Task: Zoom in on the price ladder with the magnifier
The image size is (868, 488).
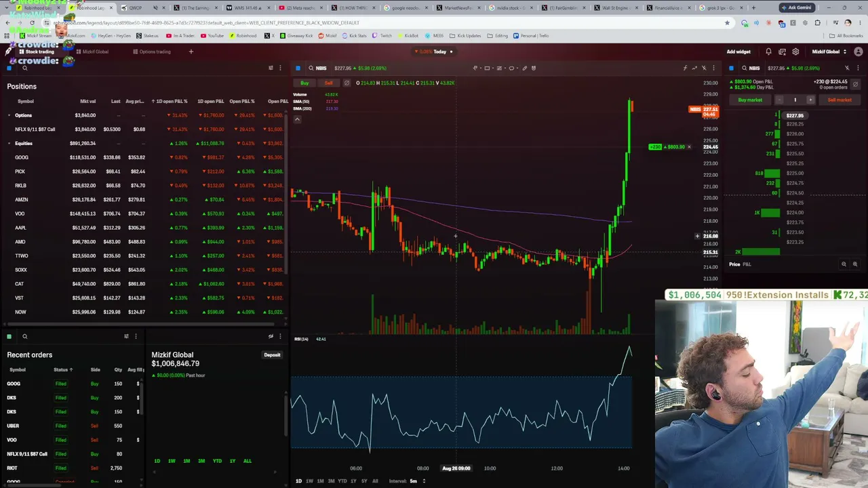Action: point(855,264)
